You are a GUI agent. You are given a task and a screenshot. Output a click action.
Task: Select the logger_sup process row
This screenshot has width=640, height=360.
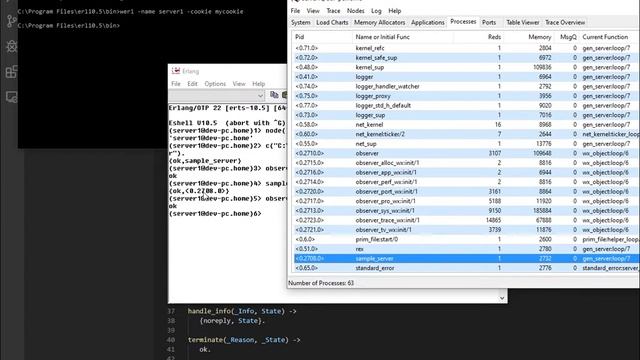pos(466,115)
